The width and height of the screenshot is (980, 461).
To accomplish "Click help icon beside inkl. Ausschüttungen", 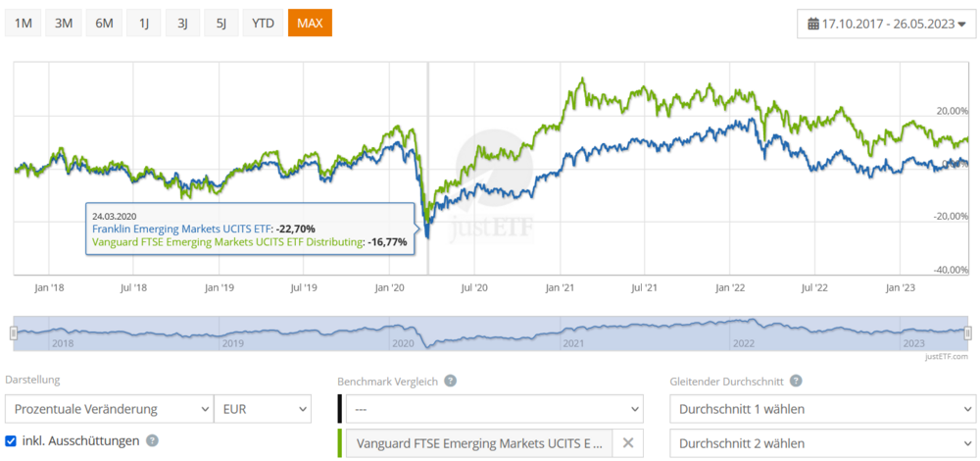I will coord(152,441).
